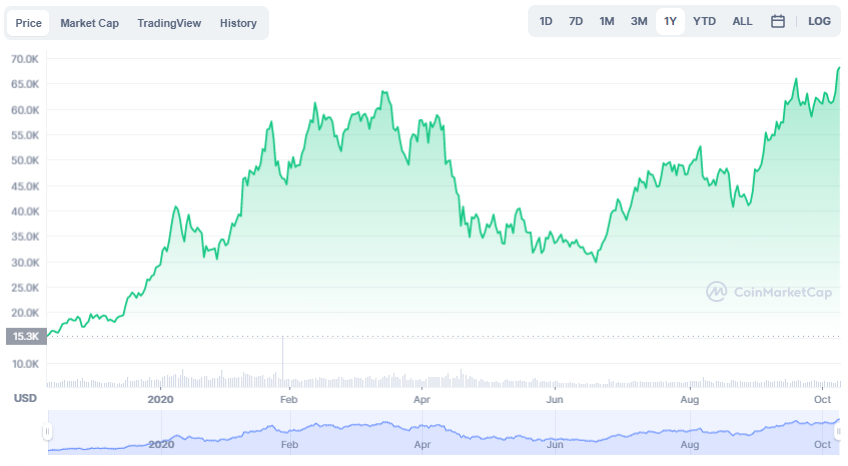
Task: Switch to the Price tab
Action: point(28,23)
